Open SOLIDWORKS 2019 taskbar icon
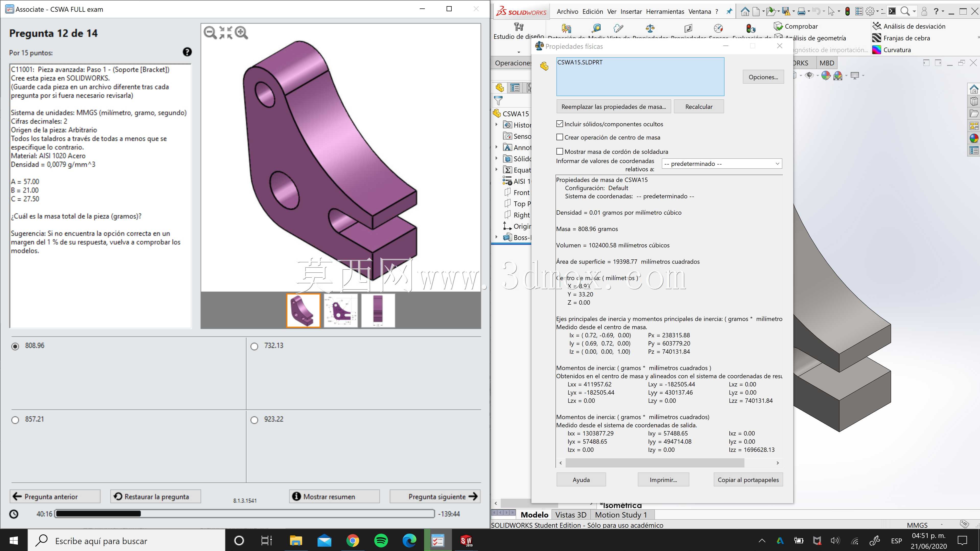This screenshot has width=980, height=551. click(466, 540)
